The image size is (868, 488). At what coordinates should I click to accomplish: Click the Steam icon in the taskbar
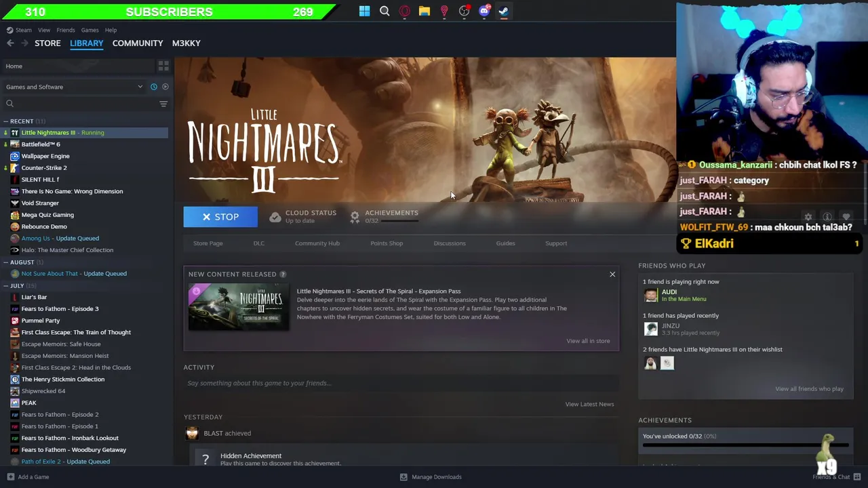(504, 11)
